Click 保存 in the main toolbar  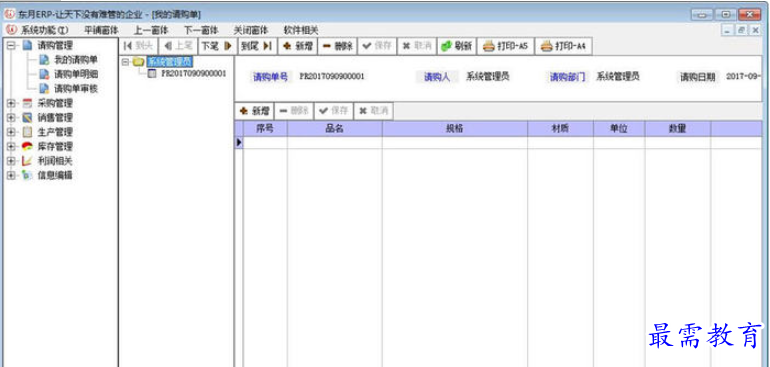point(377,46)
